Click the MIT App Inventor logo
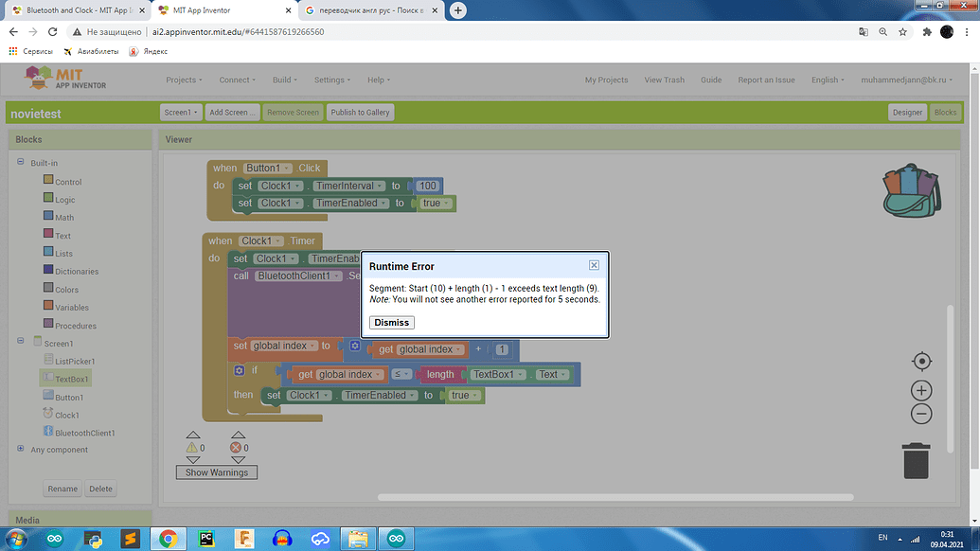 click(x=65, y=80)
